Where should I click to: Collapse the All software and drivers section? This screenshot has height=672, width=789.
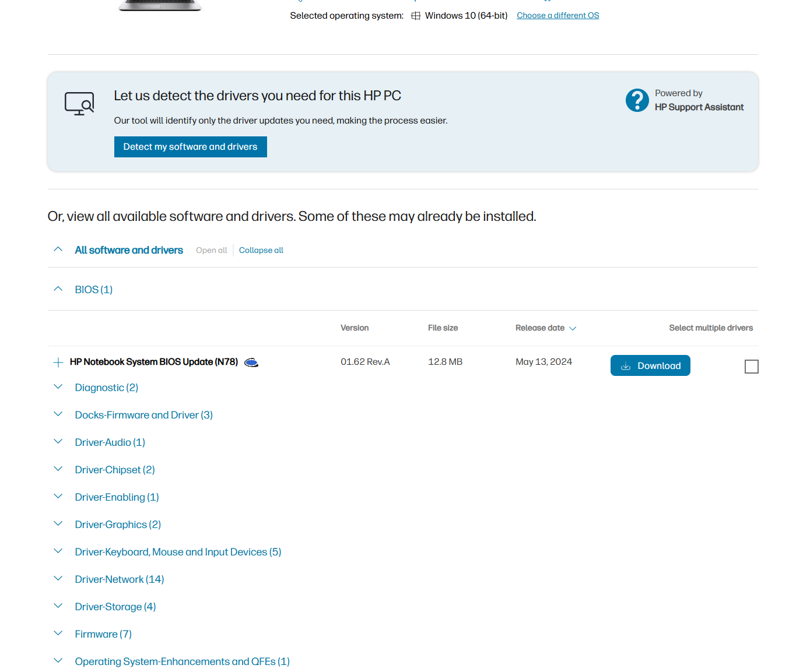coord(58,249)
